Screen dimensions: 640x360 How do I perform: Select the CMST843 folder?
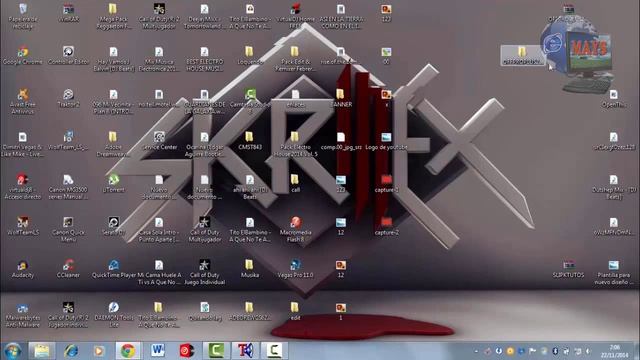pos(249,141)
